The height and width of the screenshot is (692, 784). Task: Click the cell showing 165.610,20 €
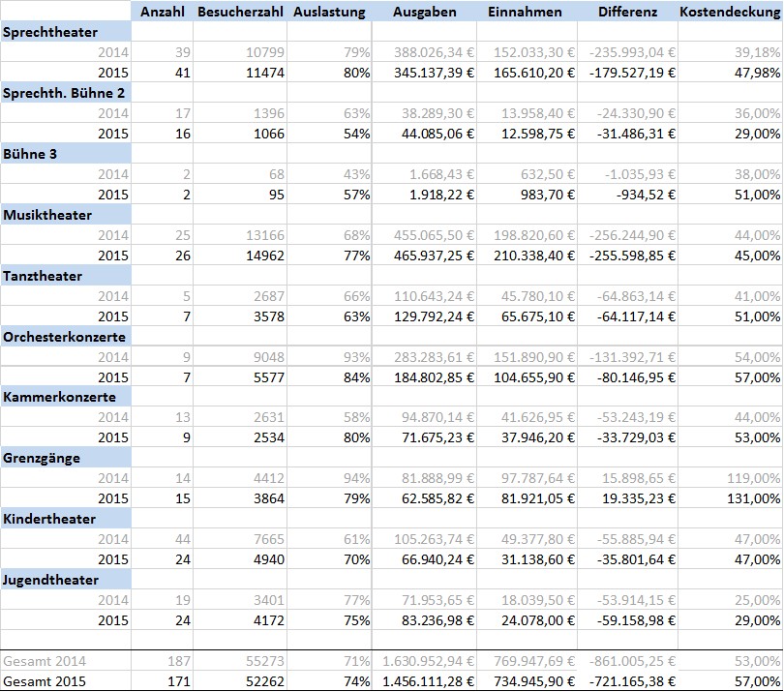pos(527,73)
